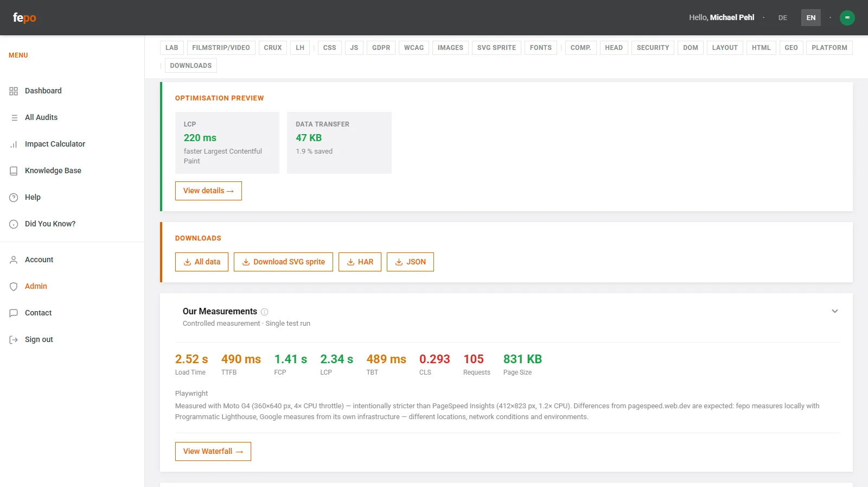Screen dimensions: 868x487
Task: Switch language to DE
Action: [x=783, y=18]
